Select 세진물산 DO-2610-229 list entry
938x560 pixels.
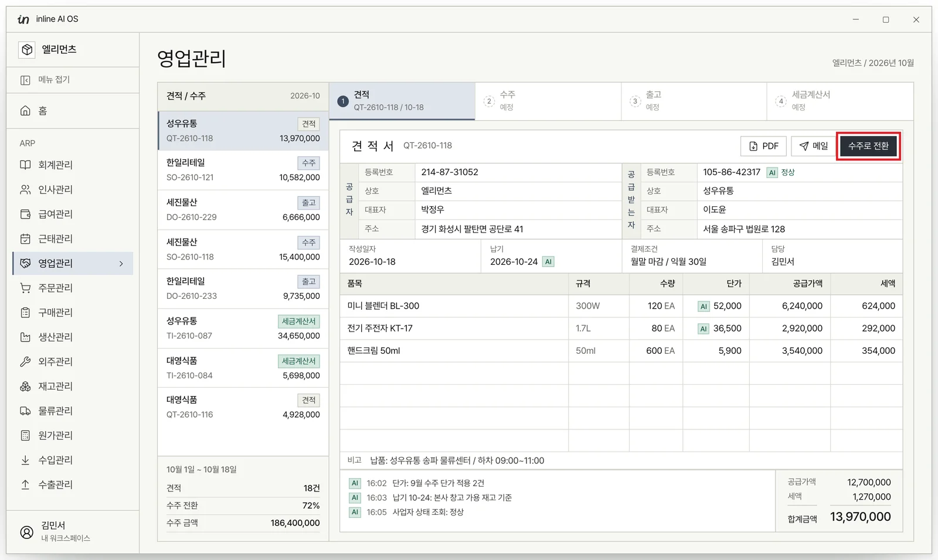243,210
